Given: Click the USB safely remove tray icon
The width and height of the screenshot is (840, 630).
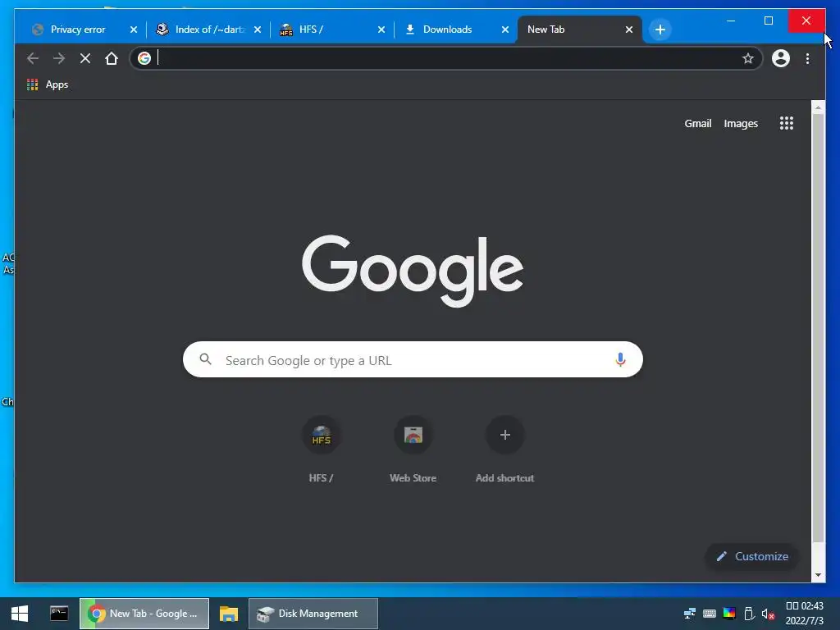Looking at the screenshot, I should click(750, 614).
